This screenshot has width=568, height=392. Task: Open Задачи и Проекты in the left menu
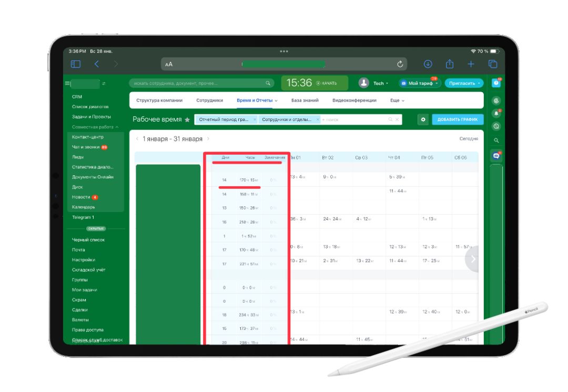(x=92, y=117)
